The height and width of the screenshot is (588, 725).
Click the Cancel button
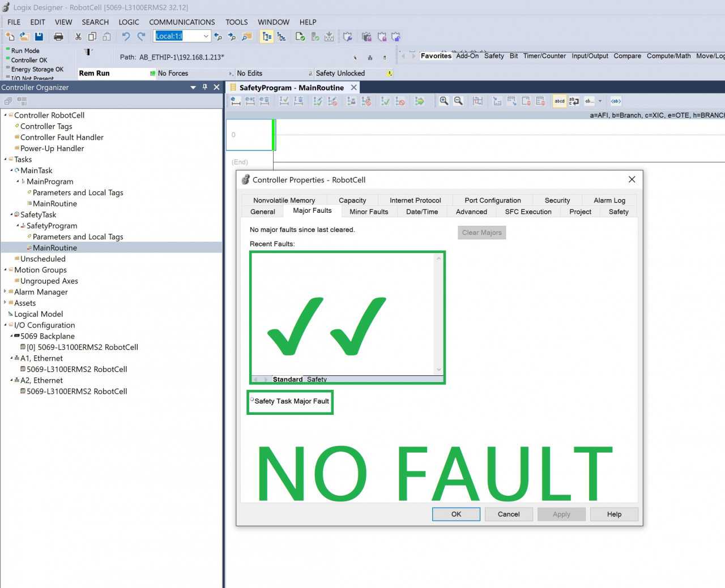[x=509, y=514]
